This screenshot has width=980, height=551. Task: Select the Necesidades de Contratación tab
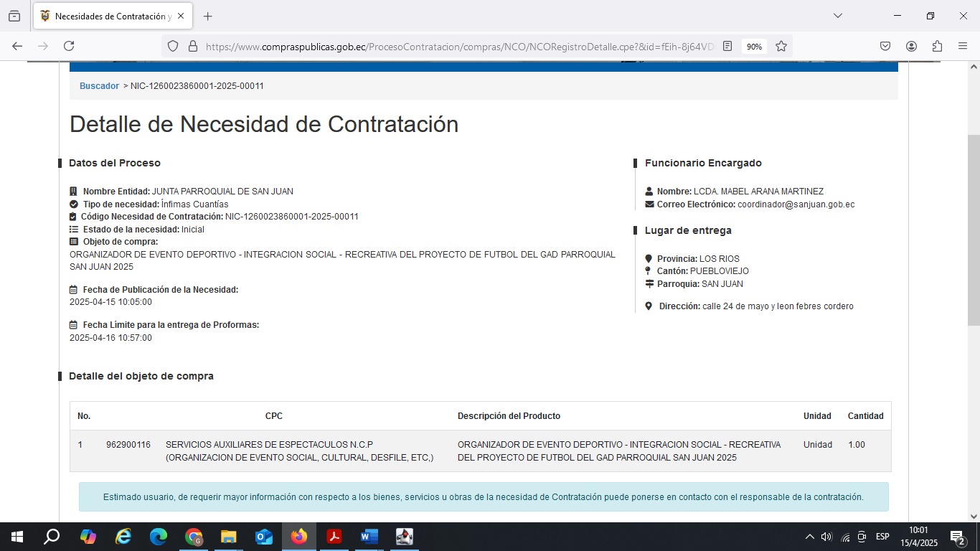point(108,16)
